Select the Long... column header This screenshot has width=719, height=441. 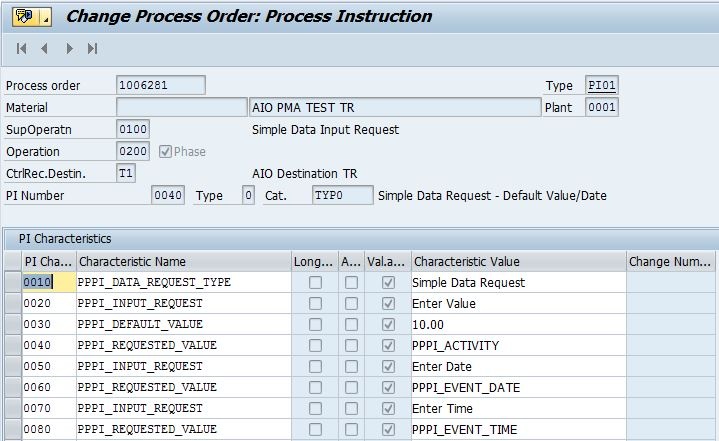click(x=315, y=261)
